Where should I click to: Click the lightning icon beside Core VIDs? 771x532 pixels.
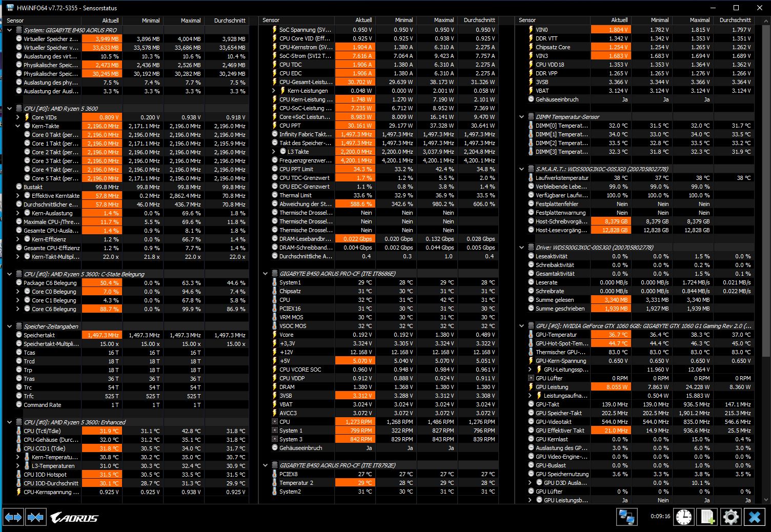click(x=27, y=117)
